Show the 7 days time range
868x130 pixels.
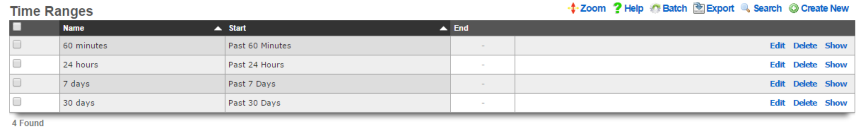click(836, 84)
